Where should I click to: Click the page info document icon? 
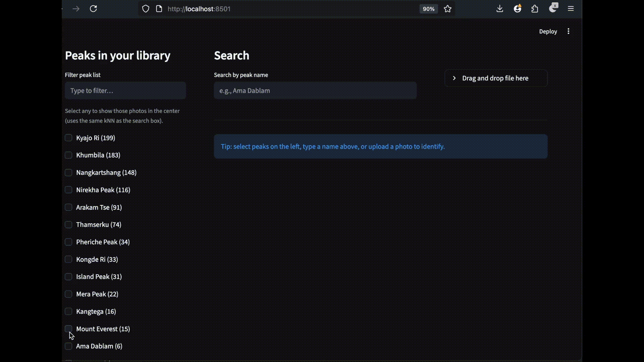click(x=159, y=9)
